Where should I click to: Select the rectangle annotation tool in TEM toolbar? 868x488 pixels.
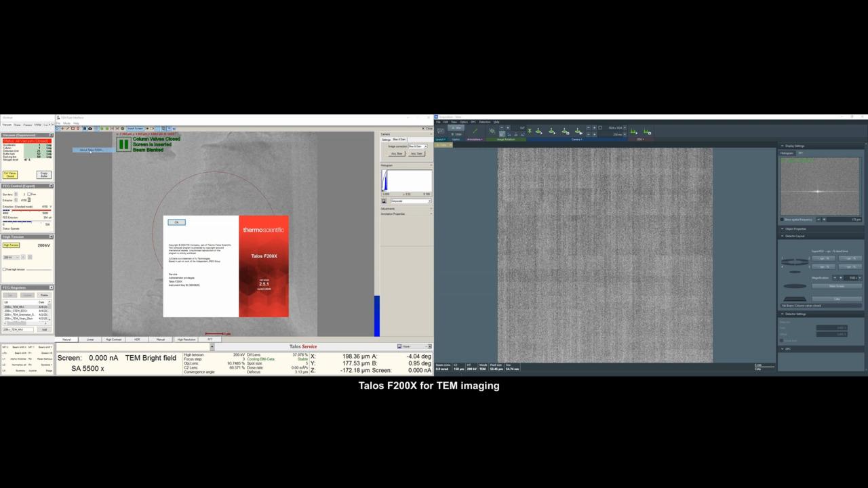[x=73, y=128]
